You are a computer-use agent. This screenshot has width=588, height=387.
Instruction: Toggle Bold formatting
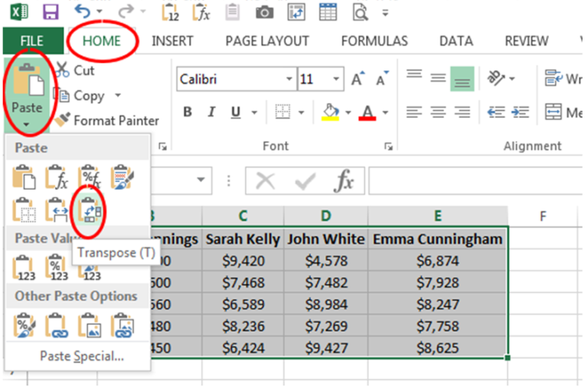coord(188,112)
